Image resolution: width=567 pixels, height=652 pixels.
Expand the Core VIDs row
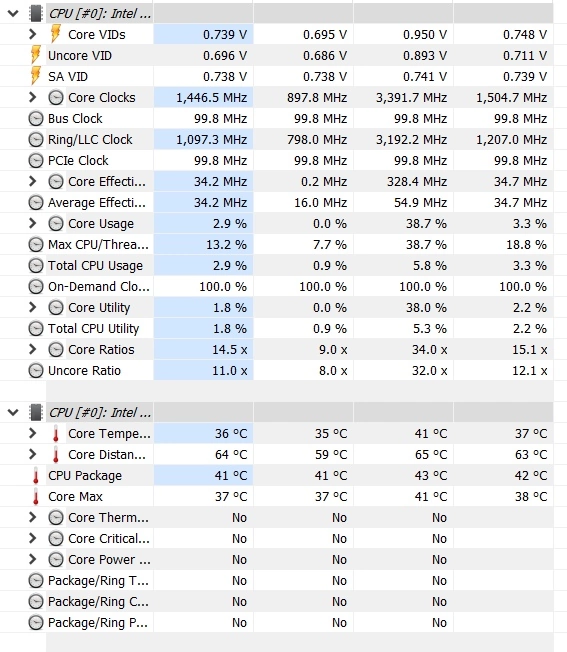(32, 34)
